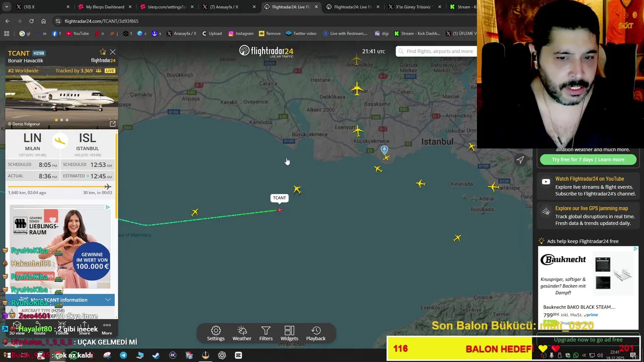Close the TCANT flight panel

click(113, 52)
